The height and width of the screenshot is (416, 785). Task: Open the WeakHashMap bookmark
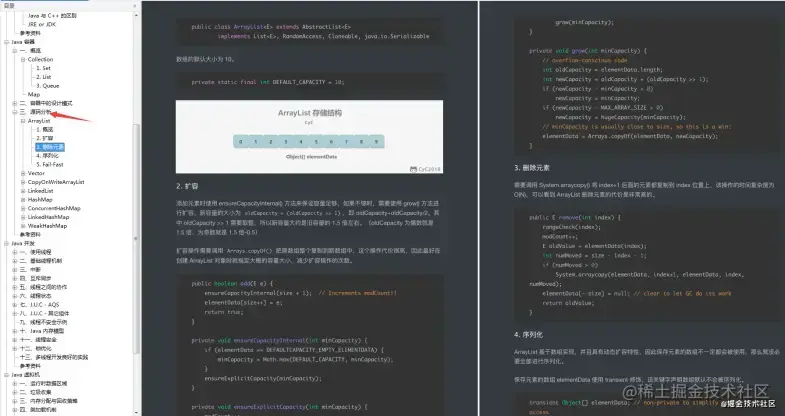click(47, 226)
